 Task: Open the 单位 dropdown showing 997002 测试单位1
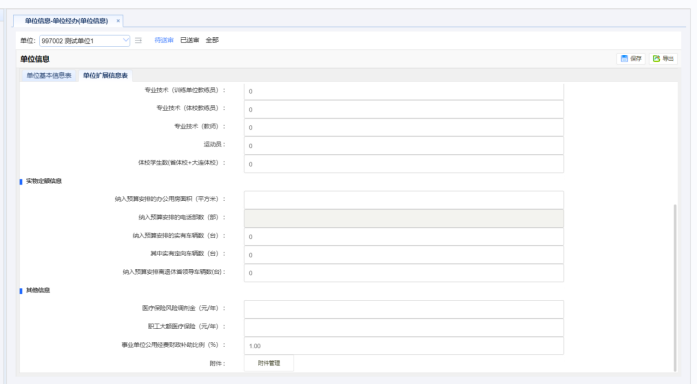84,40
